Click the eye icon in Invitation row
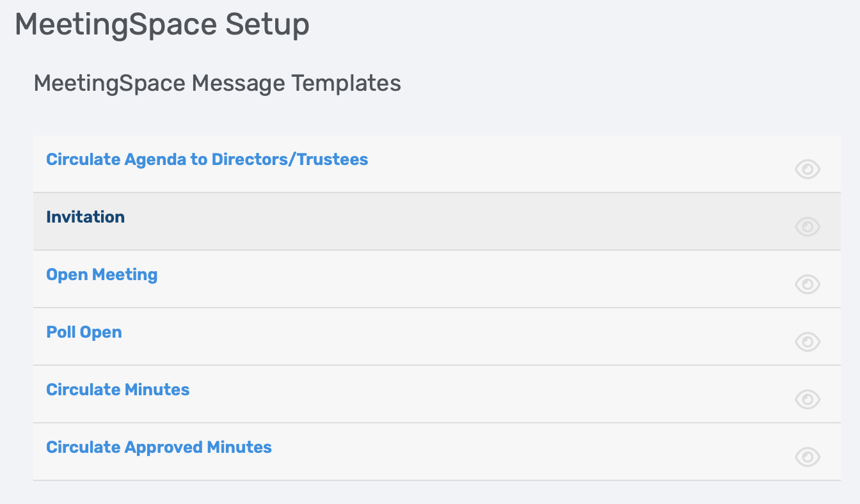The image size is (860, 504). [x=808, y=226]
